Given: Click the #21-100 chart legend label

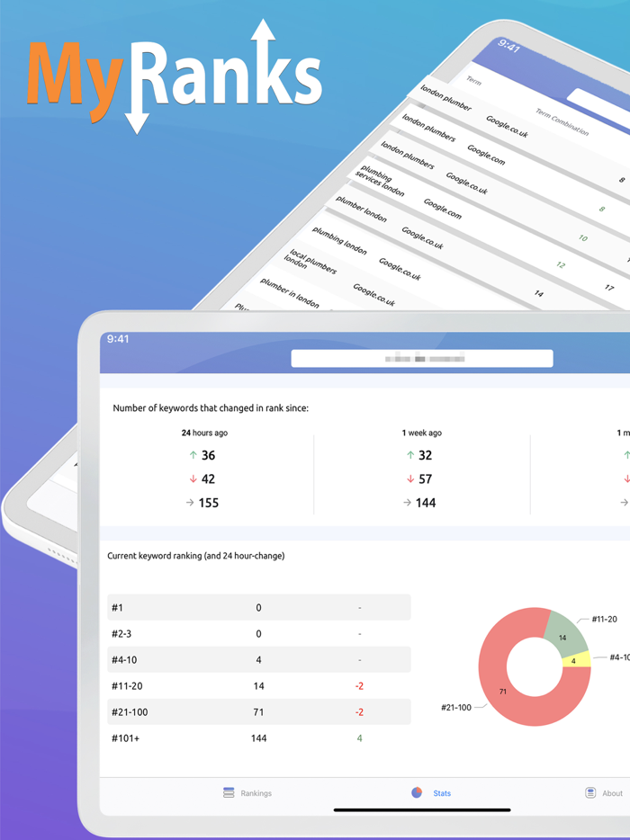Looking at the screenshot, I should (456, 708).
